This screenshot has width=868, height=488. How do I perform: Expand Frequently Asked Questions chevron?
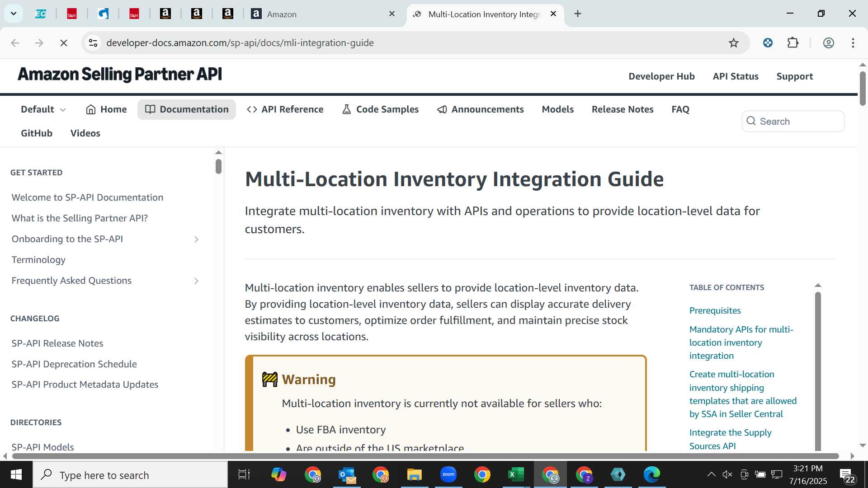click(196, 281)
